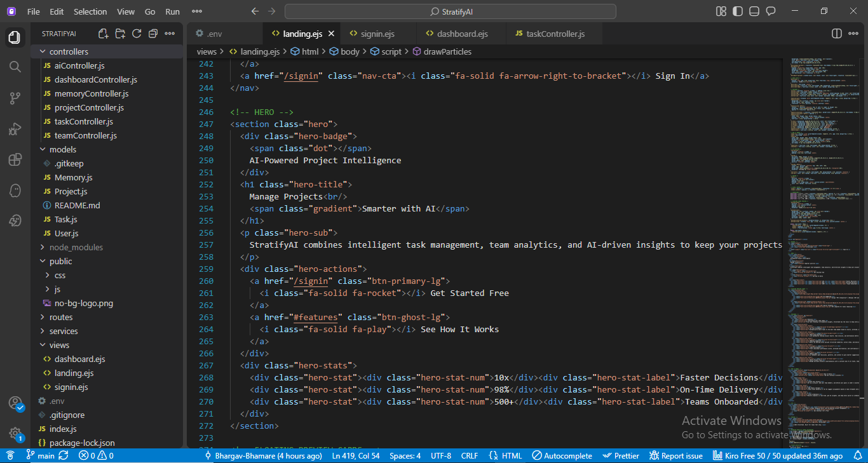Refresh the Explorer view
Viewport: 868px width, 463px height.
pos(136,33)
